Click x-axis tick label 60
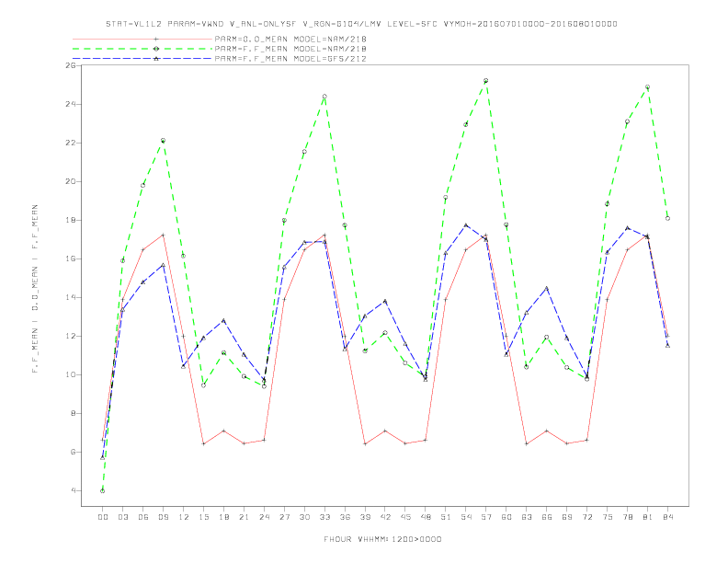This screenshot has width=728, height=563. click(x=506, y=517)
